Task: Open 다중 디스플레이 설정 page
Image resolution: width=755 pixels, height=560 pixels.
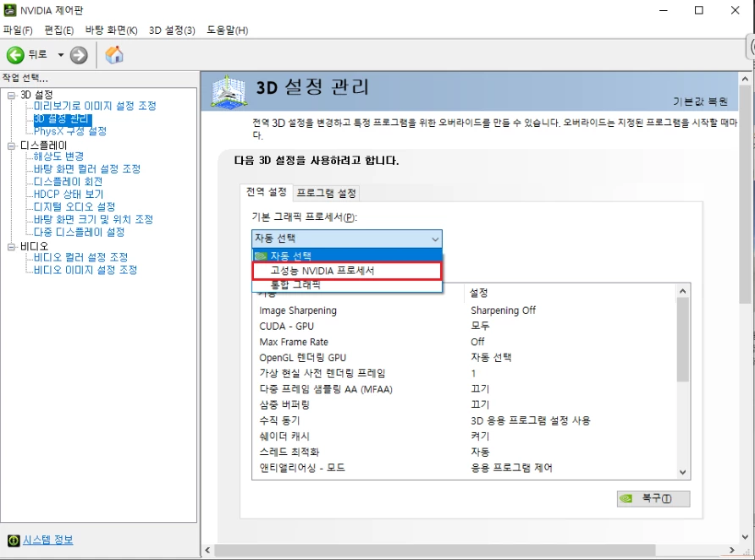Action: coord(80,232)
